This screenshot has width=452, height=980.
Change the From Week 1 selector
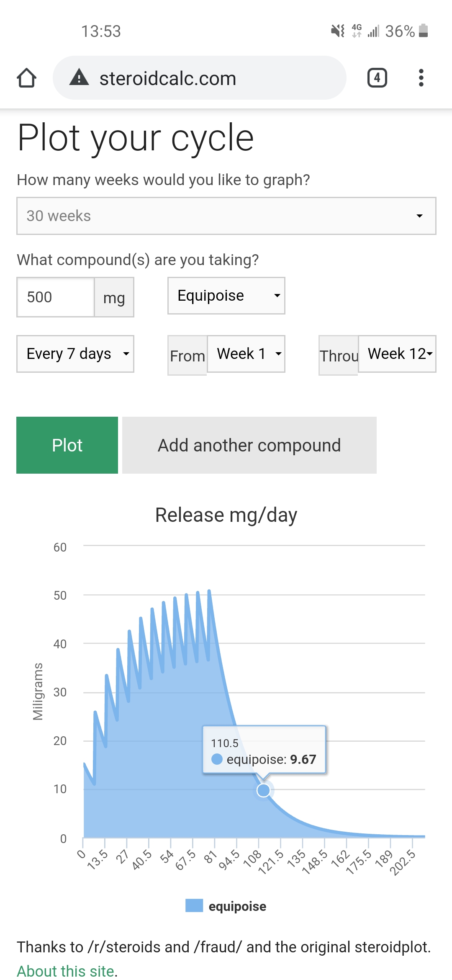246,354
